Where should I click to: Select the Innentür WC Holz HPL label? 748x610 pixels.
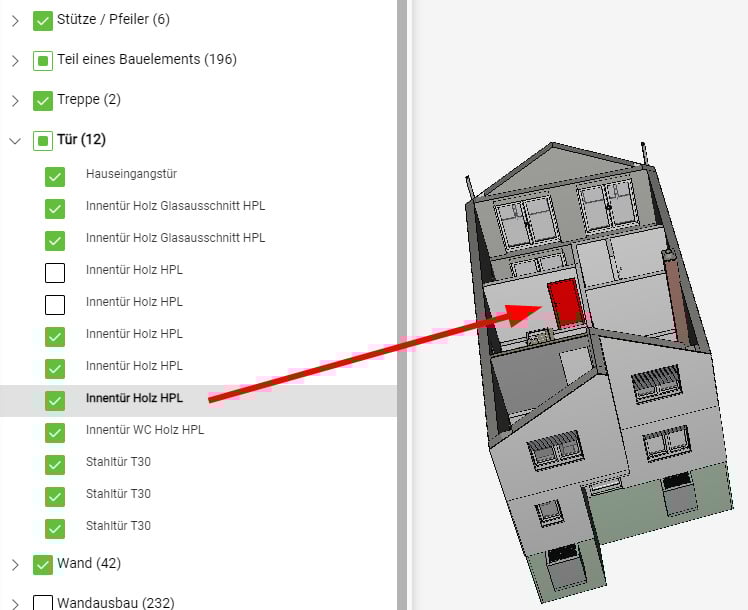pyautogui.click(x=145, y=430)
